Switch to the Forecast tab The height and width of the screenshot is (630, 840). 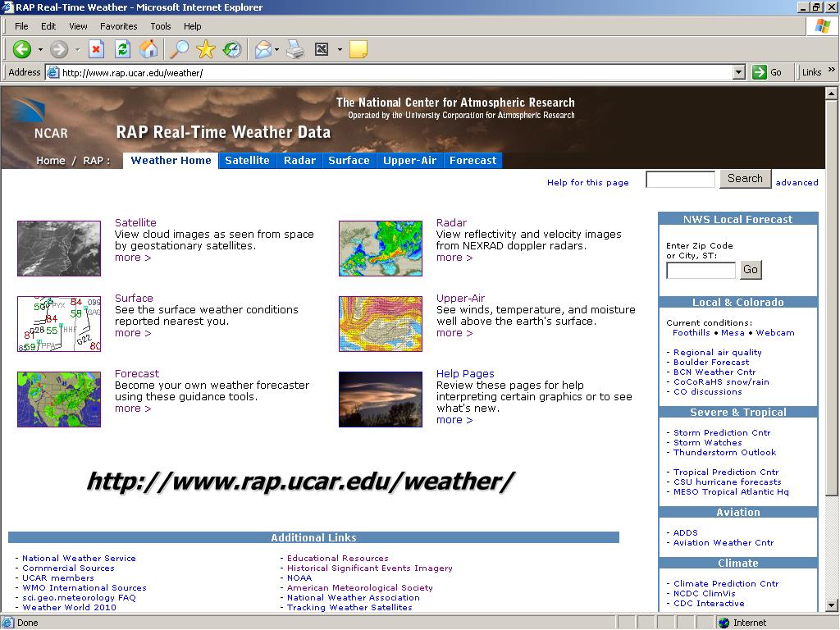tap(473, 160)
